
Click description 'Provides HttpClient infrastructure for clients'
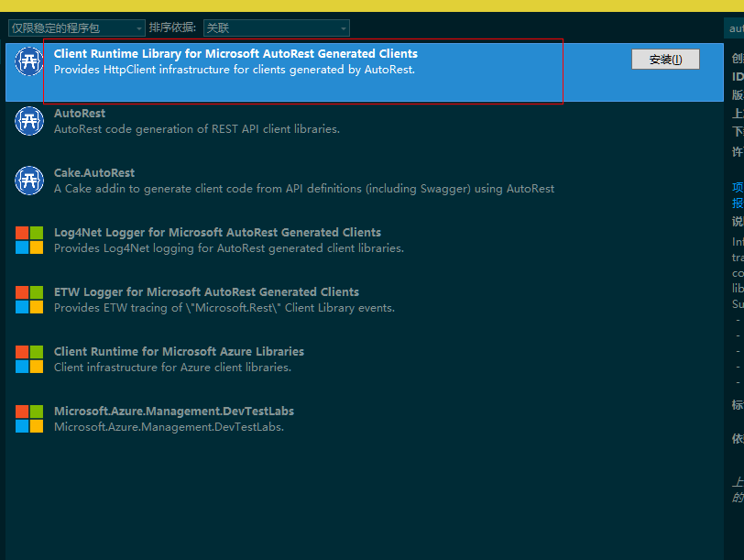tap(235, 70)
